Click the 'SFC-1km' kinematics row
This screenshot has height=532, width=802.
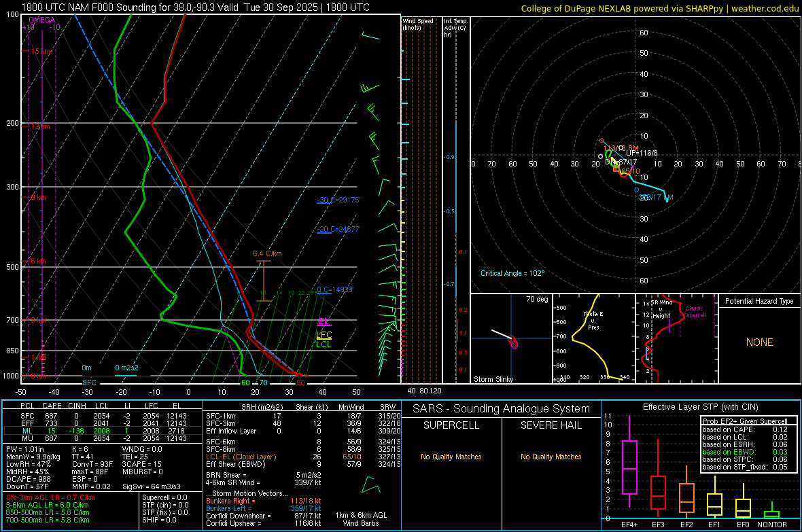(x=303, y=416)
